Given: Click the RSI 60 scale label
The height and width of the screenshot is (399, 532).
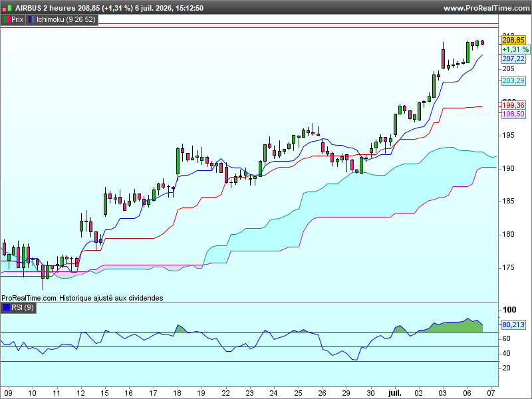Looking at the screenshot, I should coord(506,339).
